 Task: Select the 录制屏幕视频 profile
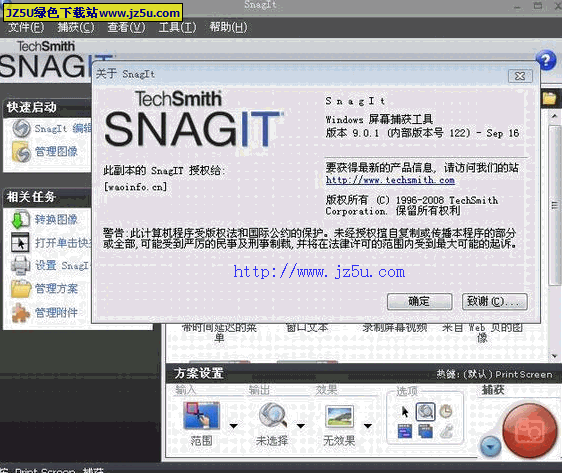(x=395, y=328)
